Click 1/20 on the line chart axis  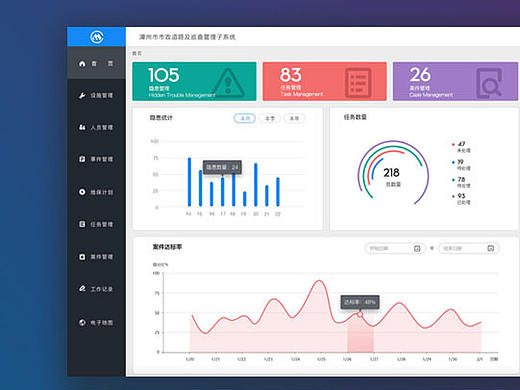click(190, 359)
